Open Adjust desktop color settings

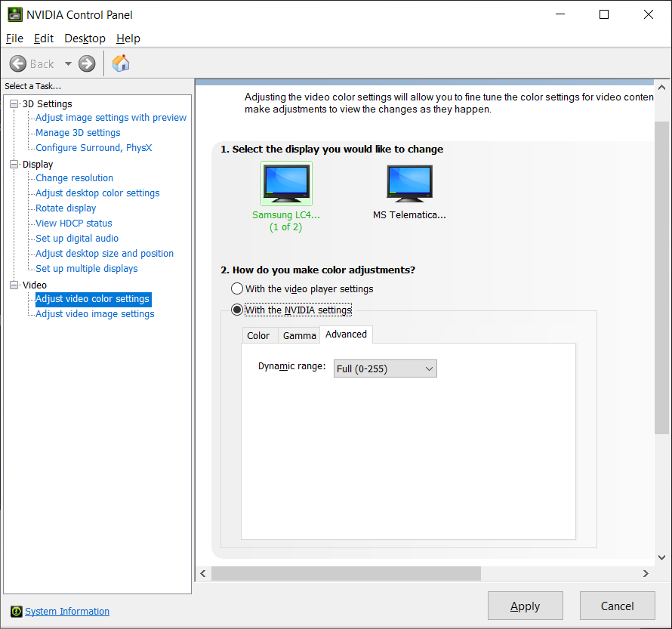97,193
